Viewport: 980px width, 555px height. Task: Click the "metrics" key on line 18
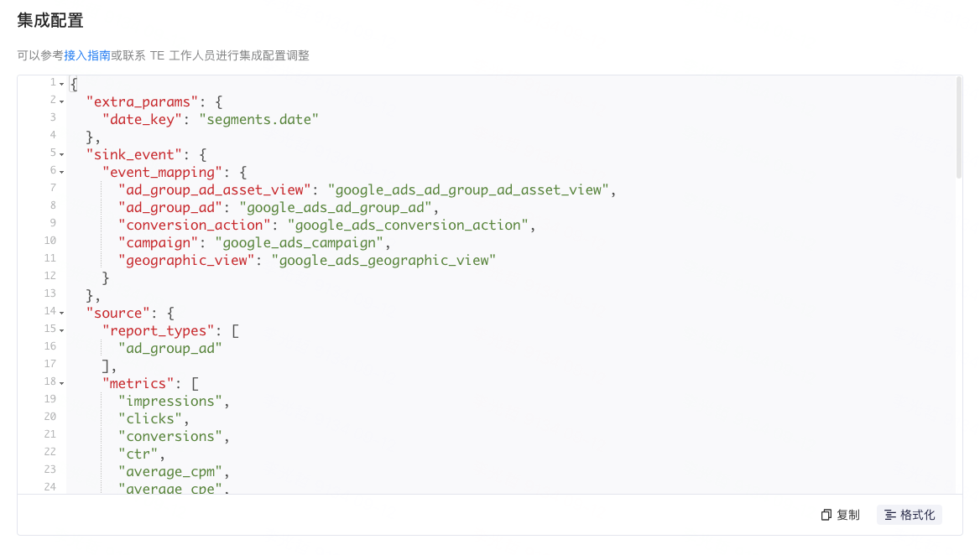tap(138, 383)
